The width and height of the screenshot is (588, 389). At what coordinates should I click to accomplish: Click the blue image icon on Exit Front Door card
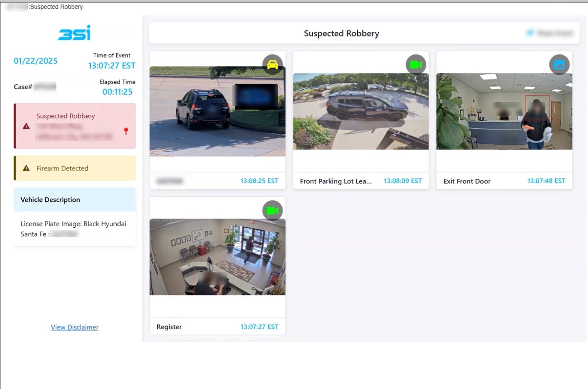[x=559, y=65]
